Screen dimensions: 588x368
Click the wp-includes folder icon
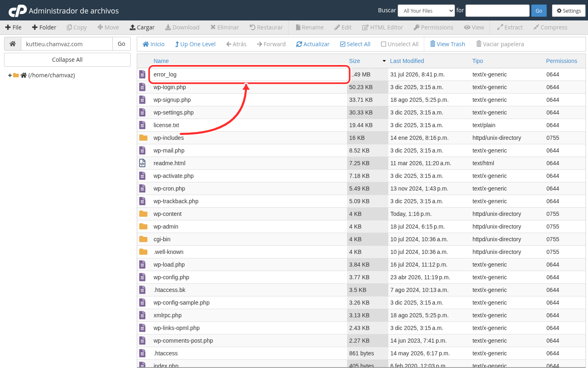pyautogui.click(x=143, y=138)
